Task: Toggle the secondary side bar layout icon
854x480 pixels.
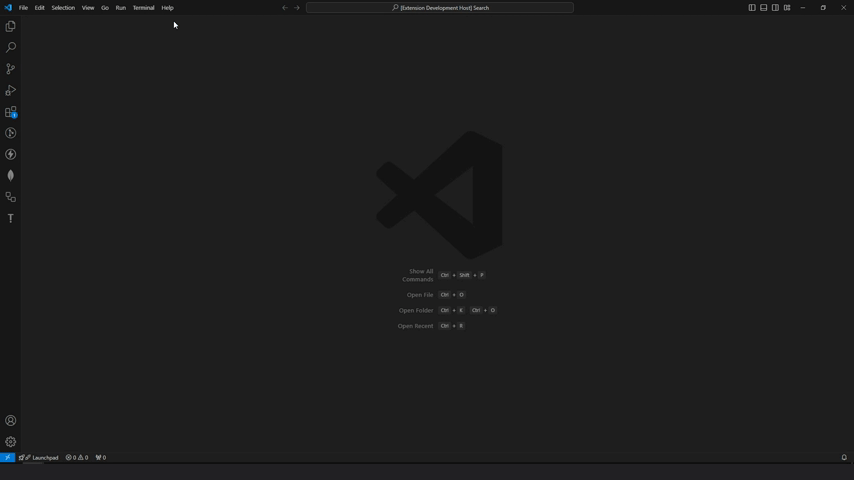Action: point(775,8)
